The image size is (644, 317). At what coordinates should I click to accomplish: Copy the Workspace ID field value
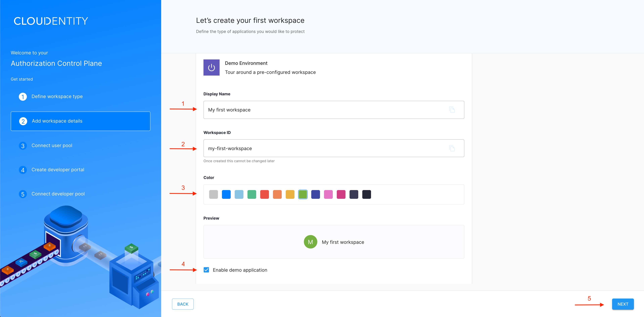point(452,148)
